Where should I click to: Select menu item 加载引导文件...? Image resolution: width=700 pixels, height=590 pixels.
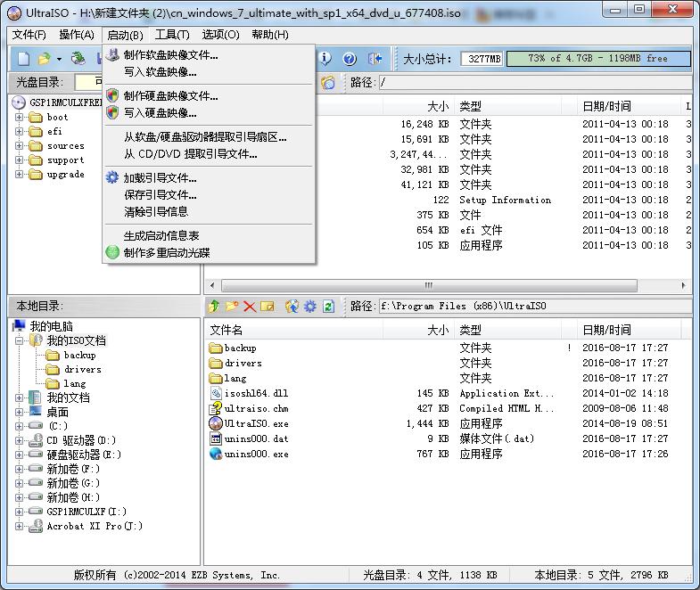point(209,178)
